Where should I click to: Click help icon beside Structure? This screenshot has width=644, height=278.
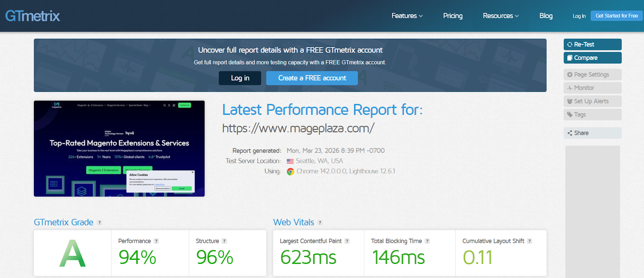224,241
